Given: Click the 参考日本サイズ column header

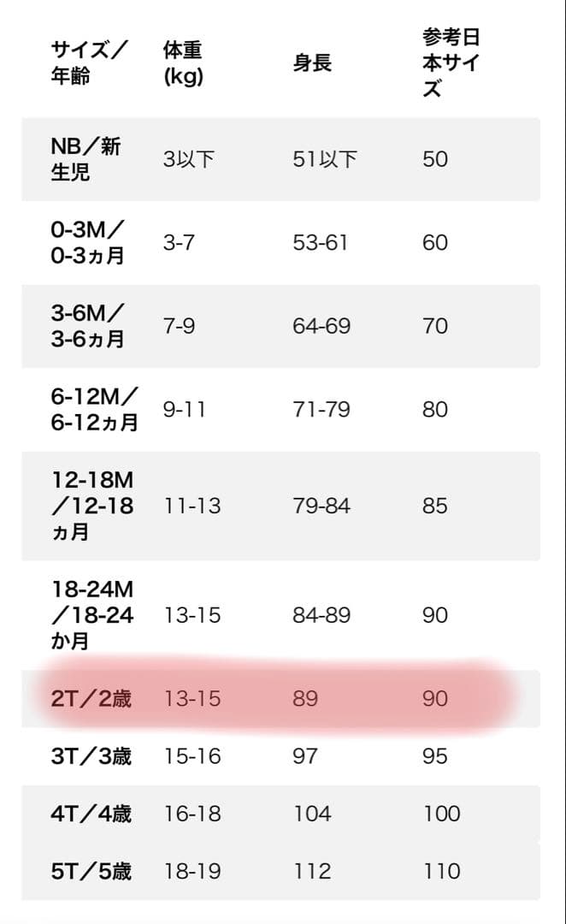Looking at the screenshot, I should coord(452,62).
